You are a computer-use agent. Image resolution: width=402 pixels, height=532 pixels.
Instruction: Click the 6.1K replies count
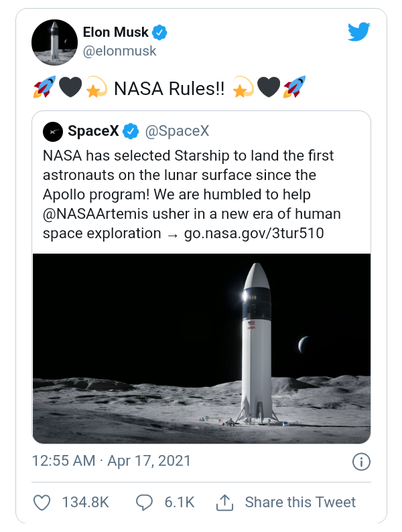point(180,503)
